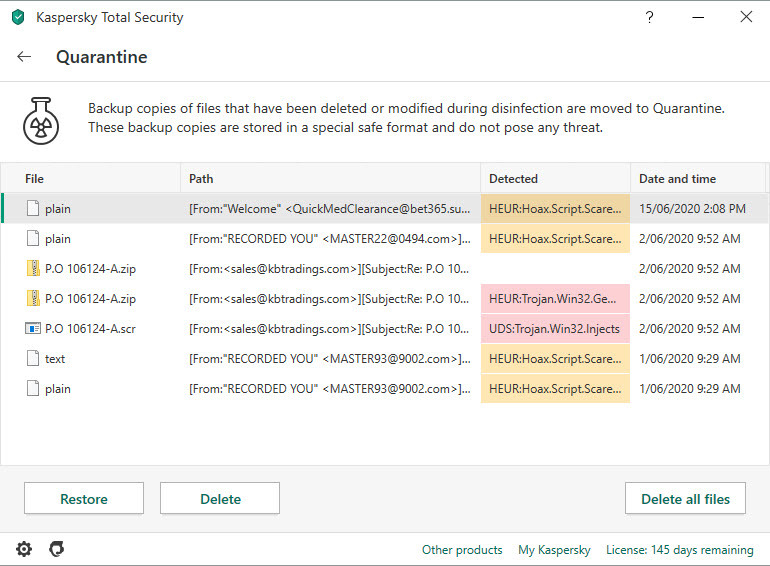Click the quarantine flask icon
Screen dimensions: 770x566
point(41,121)
